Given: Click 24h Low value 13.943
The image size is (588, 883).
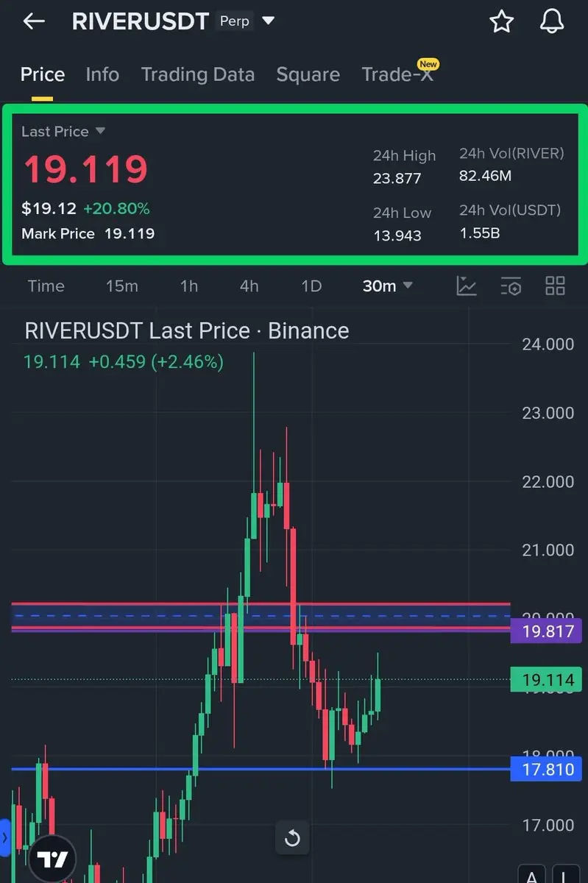Looking at the screenshot, I should (x=397, y=235).
